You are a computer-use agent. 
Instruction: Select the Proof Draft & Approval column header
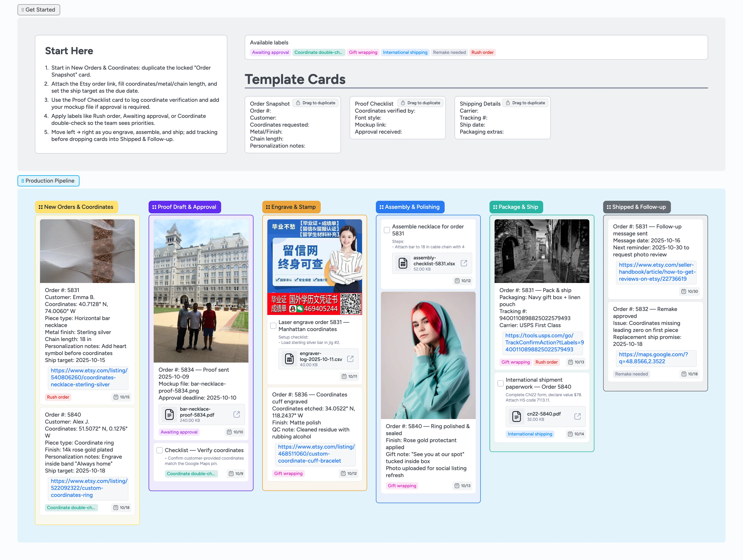(x=185, y=207)
